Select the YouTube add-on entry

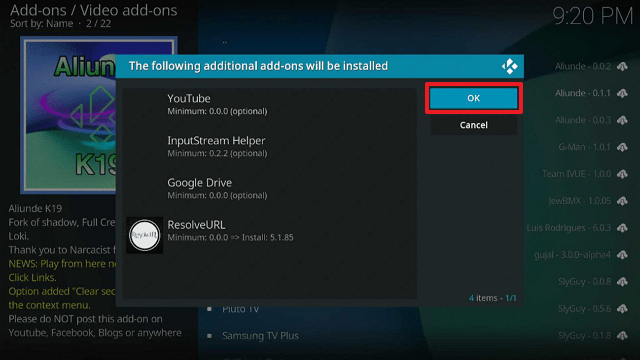(x=269, y=104)
